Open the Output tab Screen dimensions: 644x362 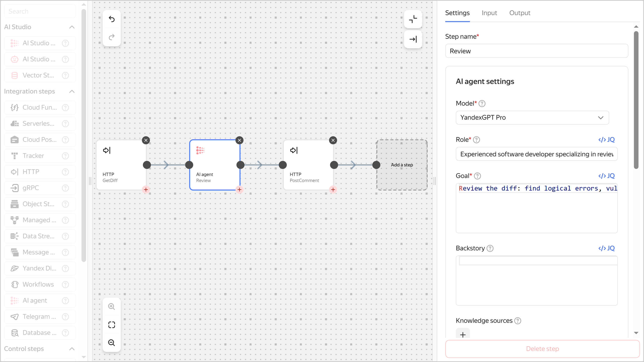(x=519, y=13)
